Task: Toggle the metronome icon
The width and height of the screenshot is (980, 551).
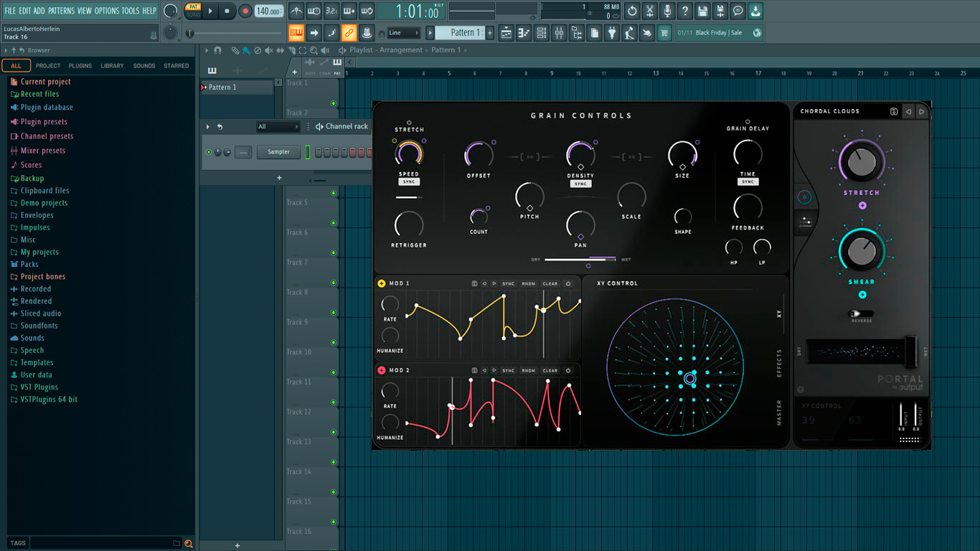Action: [296, 11]
